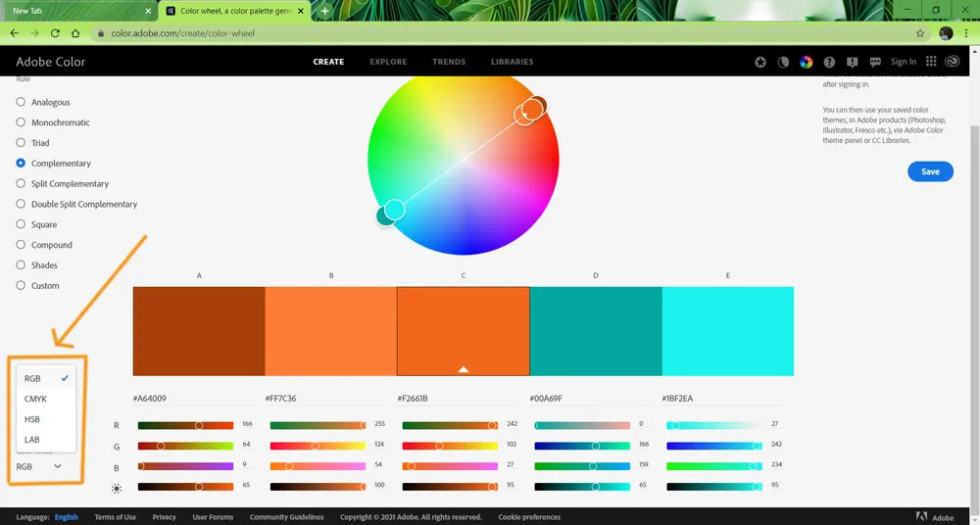Click the brightness sun icon beside sliders
The image size is (980, 525).
coord(117,488)
